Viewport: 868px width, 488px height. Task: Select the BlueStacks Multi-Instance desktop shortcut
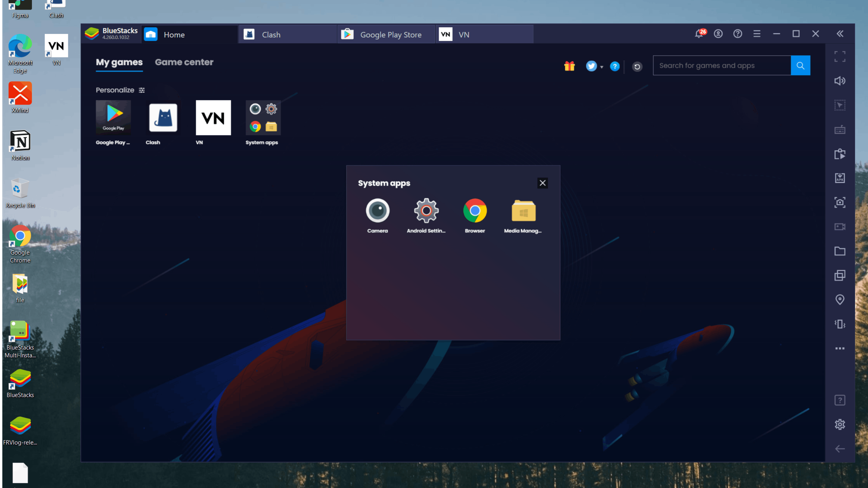tap(20, 339)
